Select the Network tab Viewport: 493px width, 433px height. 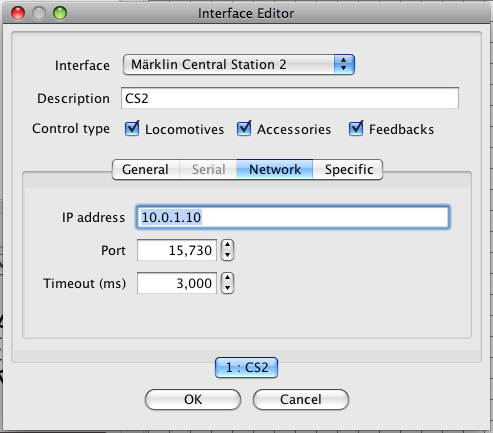(275, 169)
